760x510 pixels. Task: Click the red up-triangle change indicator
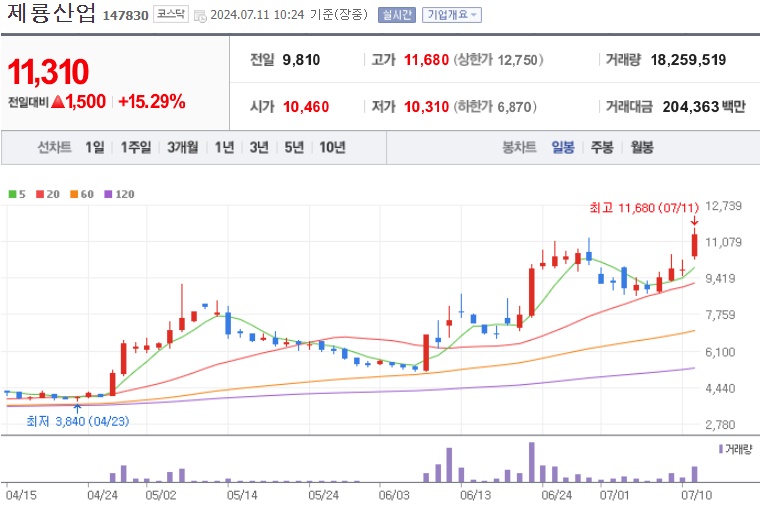pyautogui.click(x=58, y=102)
